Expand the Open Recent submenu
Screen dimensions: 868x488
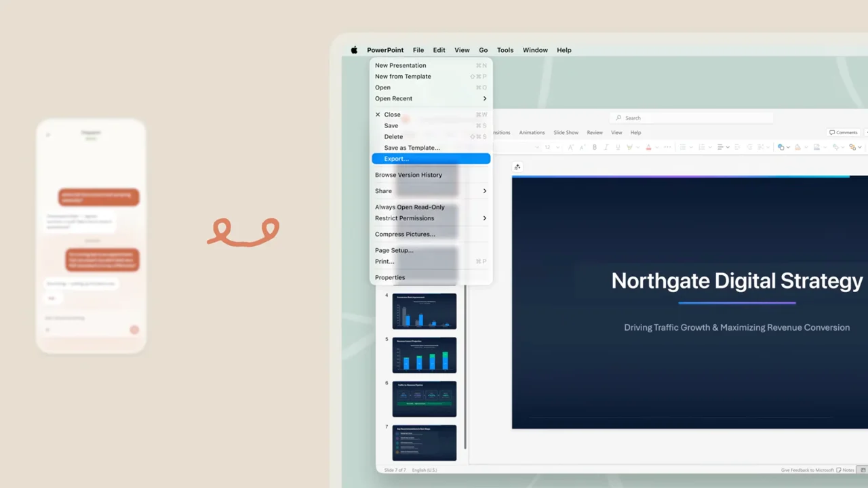(x=484, y=99)
